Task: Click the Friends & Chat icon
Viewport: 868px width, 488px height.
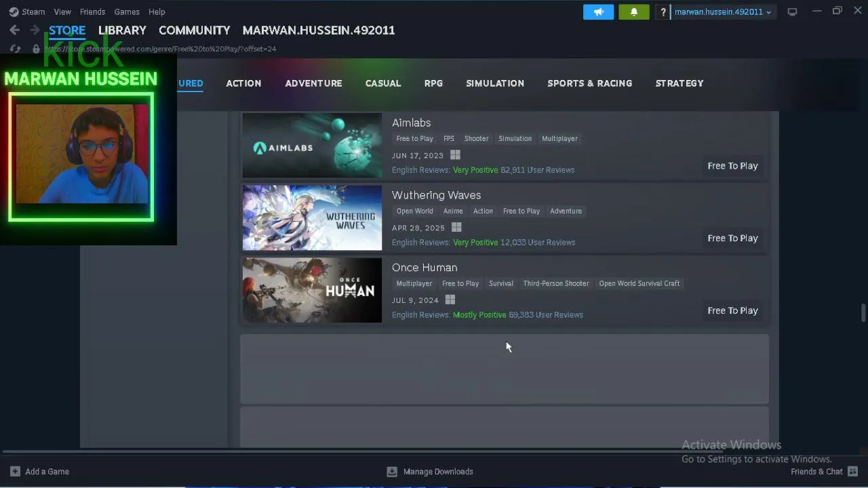Action: point(853,471)
